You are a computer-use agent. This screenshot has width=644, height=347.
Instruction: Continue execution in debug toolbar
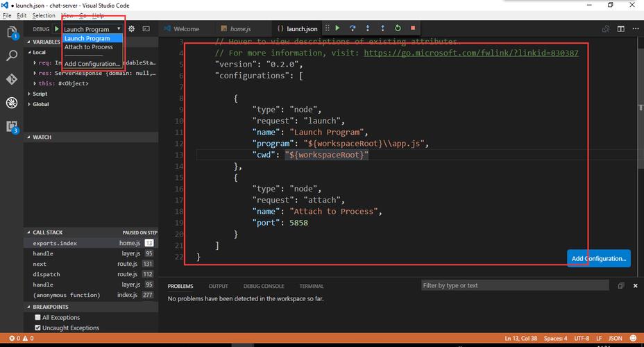pyautogui.click(x=337, y=28)
